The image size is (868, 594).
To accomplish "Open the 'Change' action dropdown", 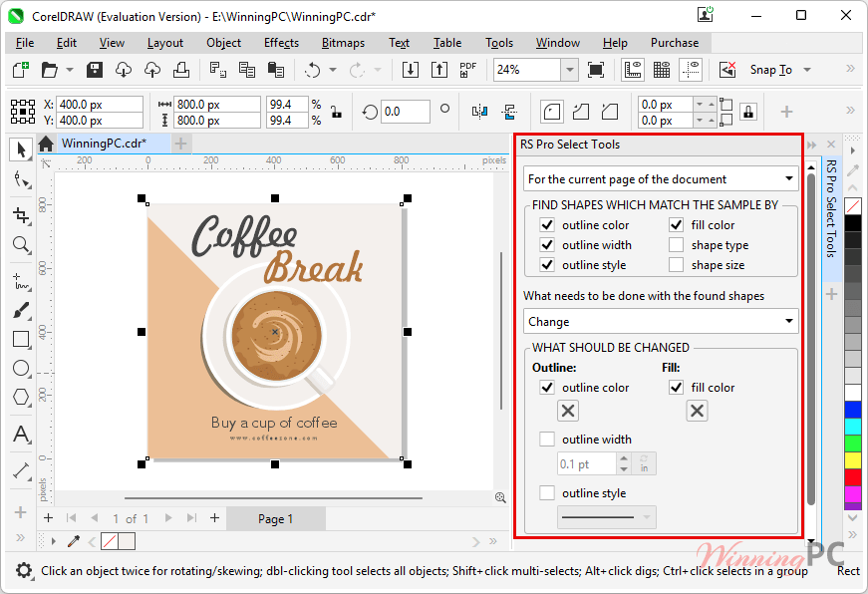I will click(x=661, y=321).
